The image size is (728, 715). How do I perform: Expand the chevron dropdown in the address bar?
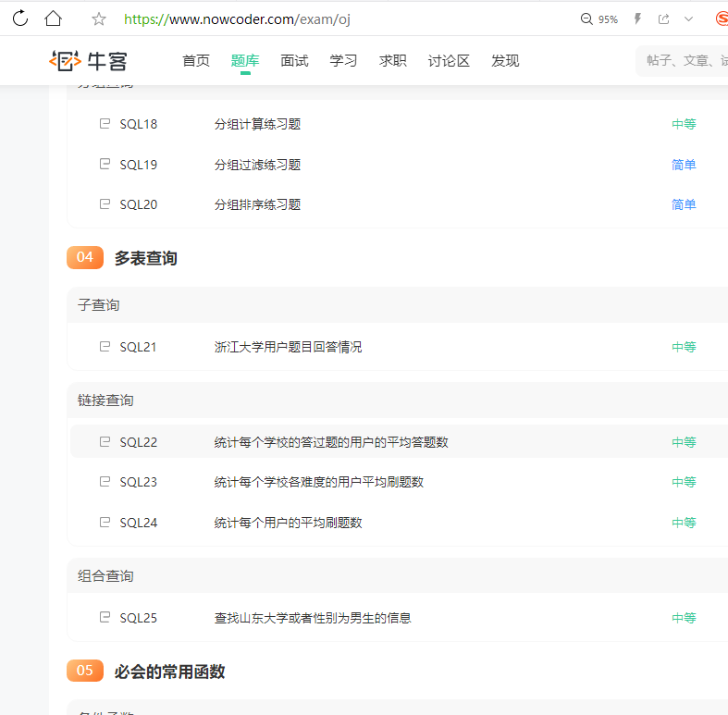(x=688, y=18)
